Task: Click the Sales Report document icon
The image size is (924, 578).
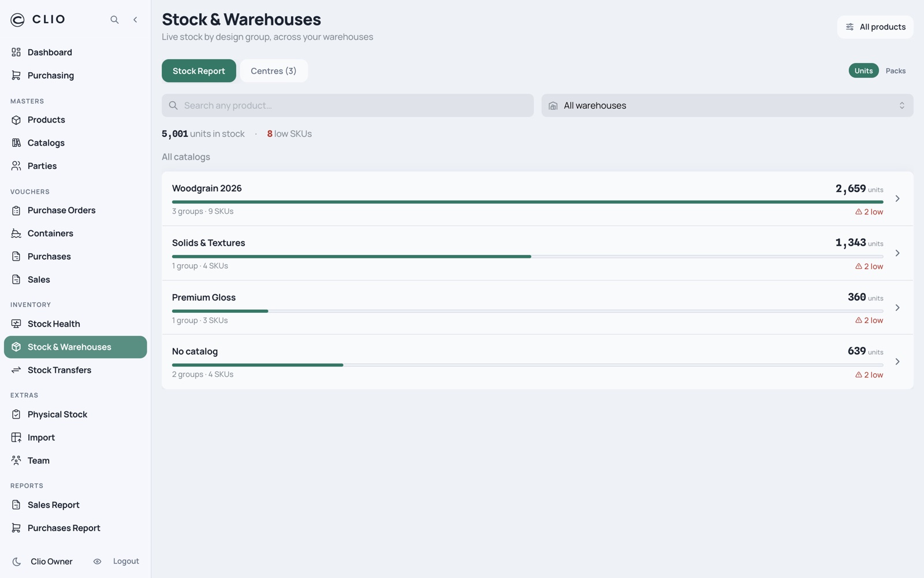Action: (x=16, y=505)
